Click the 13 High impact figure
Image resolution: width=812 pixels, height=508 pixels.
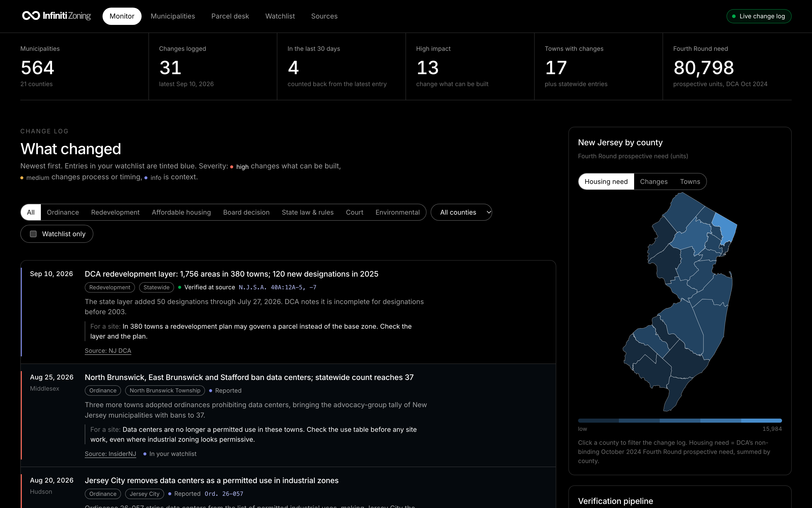428,68
